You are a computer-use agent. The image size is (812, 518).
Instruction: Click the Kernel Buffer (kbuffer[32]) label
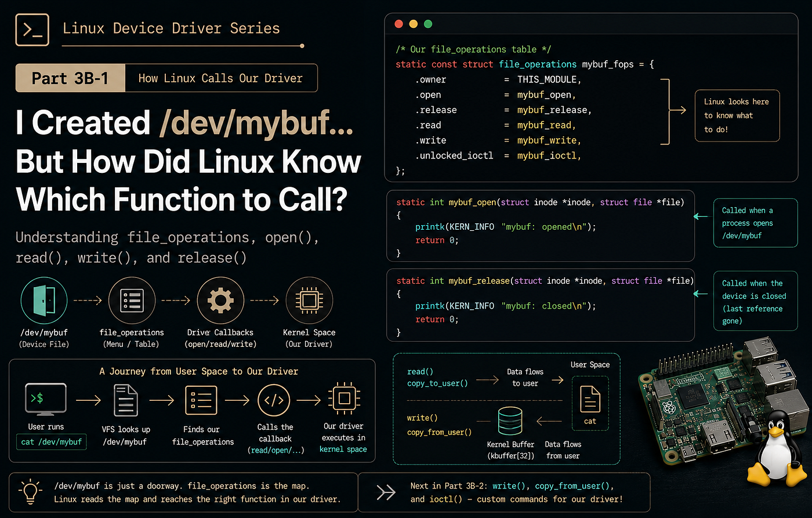pos(510,450)
